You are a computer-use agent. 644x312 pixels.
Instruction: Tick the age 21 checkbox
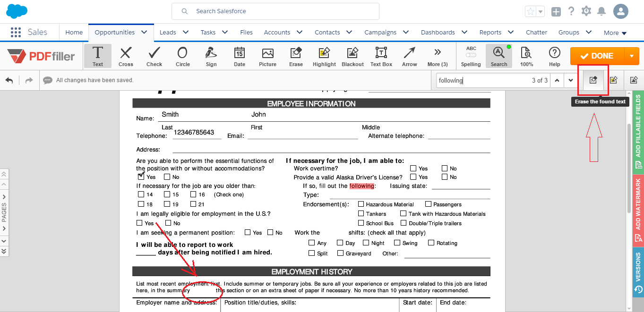193,204
